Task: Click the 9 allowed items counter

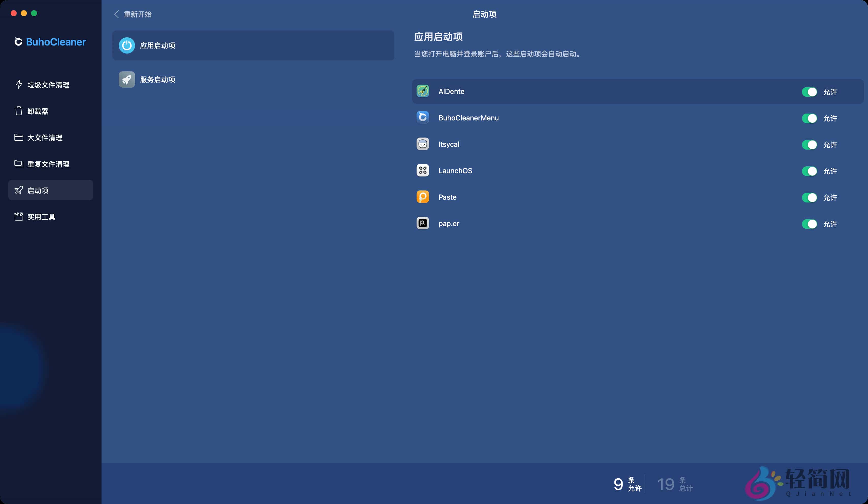Action: pyautogui.click(x=627, y=484)
